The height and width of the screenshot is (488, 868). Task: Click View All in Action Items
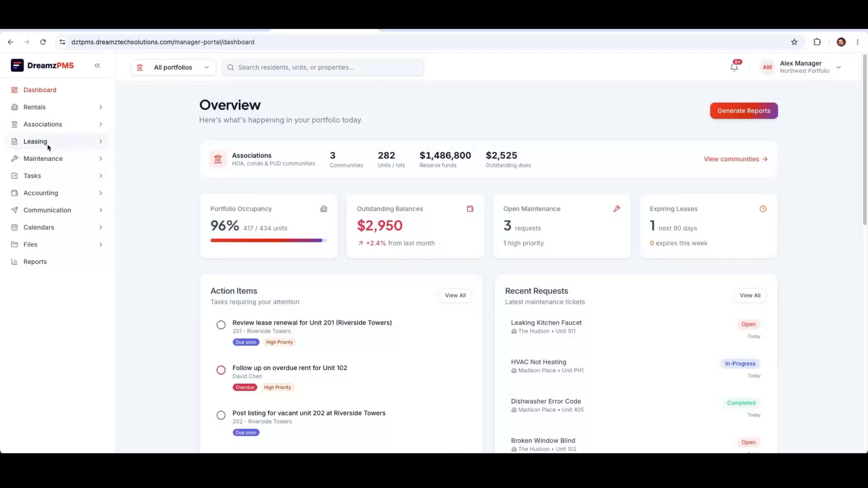pyautogui.click(x=455, y=295)
